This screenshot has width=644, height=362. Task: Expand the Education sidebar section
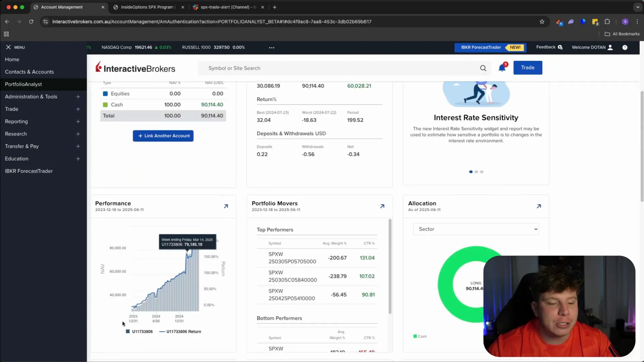[x=78, y=159]
